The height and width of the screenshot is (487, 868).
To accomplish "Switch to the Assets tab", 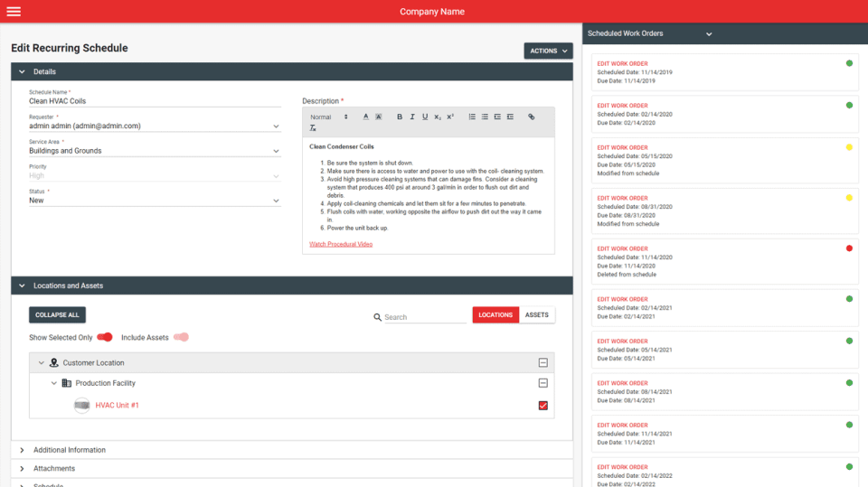I will 536,315.
